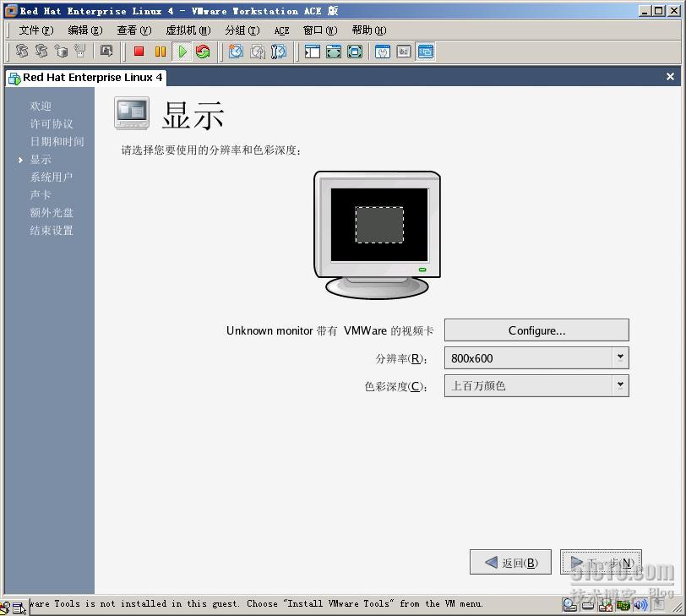The height and width of the screenshot is (616, 686).
Task: Open the 帮助(H) menu
Action: click(369, 30)
